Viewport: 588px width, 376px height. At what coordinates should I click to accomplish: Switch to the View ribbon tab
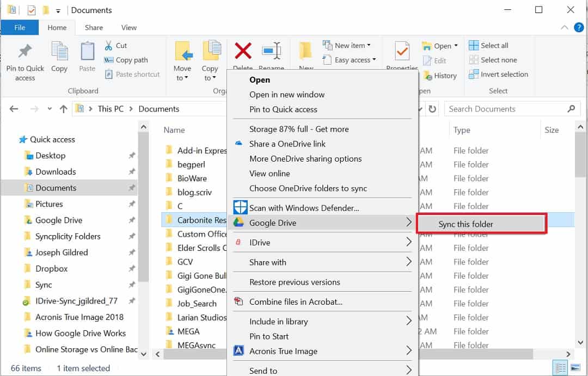coord(128,27)
